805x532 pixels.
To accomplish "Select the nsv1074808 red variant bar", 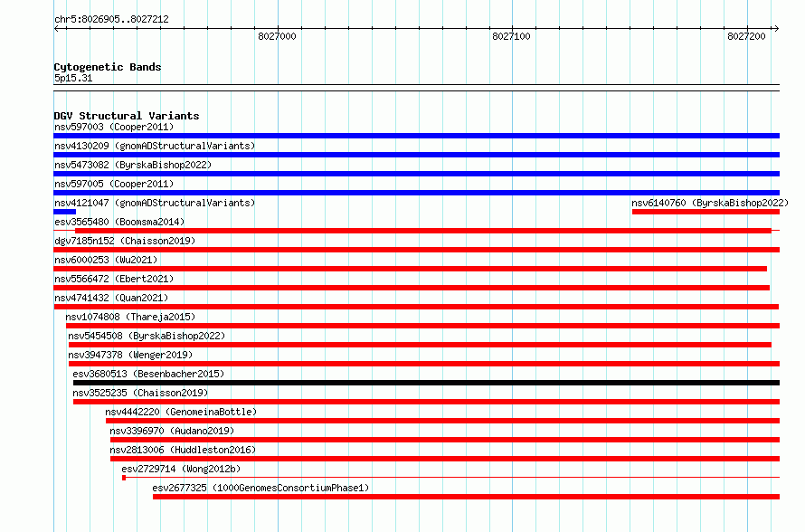I will pos(422,326).
